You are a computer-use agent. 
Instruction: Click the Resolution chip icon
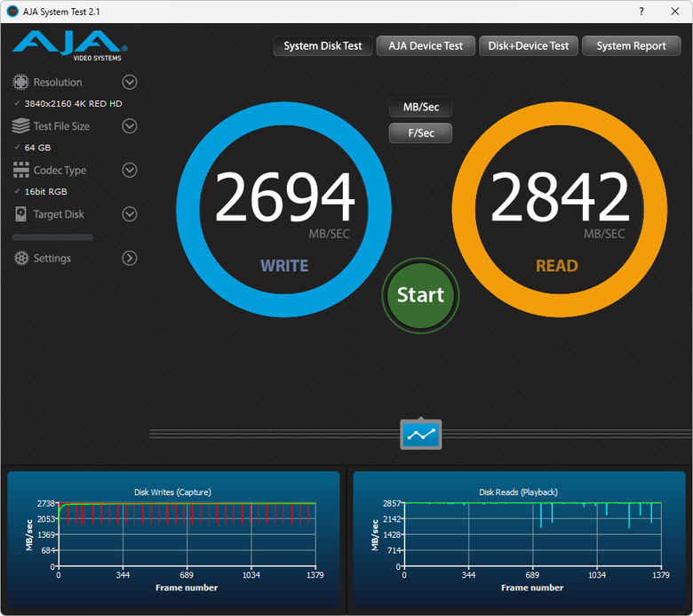tap(20, 83)
